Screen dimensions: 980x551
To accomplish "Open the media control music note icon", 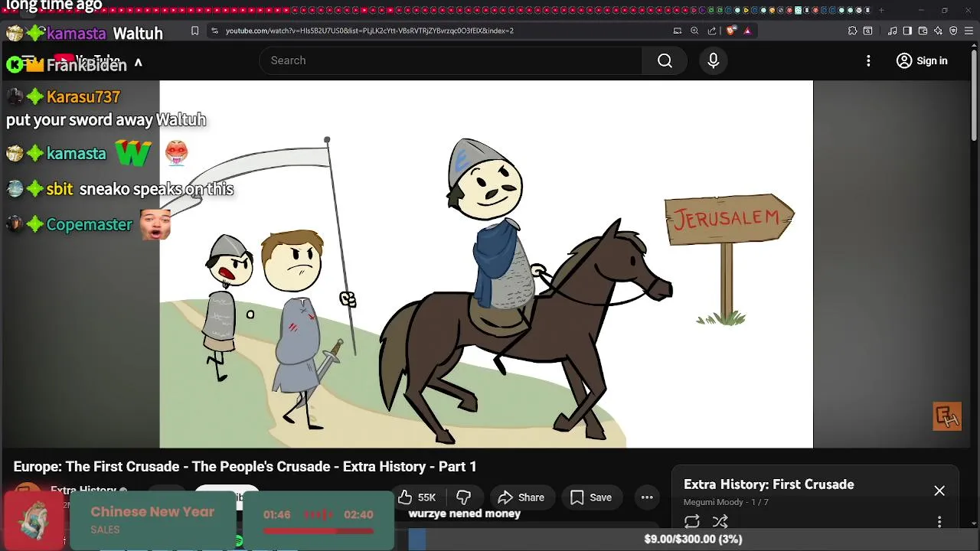I will 892,31.
